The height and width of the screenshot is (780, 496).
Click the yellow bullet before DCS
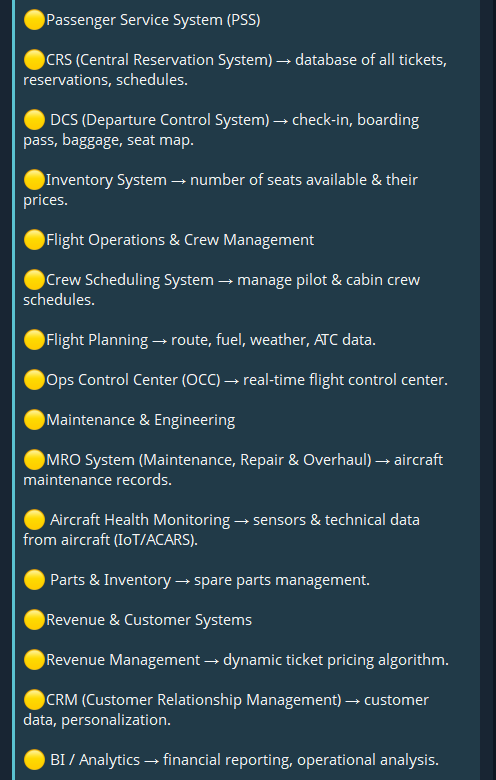click(34, 120)
